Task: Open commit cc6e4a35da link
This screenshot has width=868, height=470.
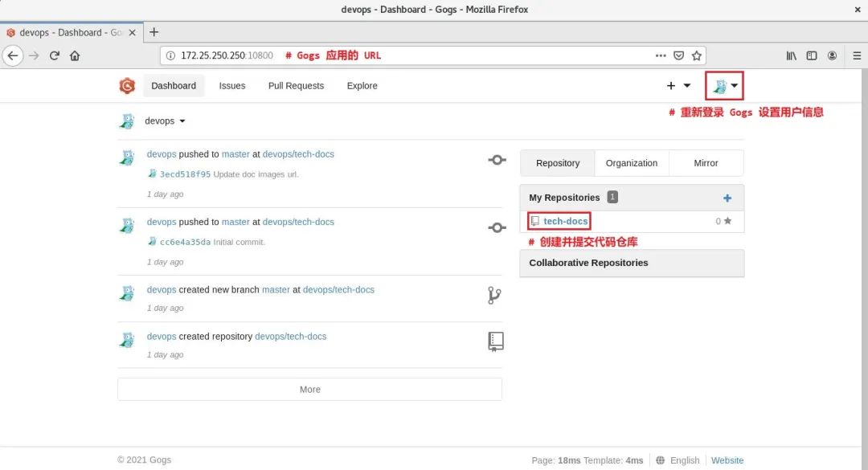Action: click(185, 242)
